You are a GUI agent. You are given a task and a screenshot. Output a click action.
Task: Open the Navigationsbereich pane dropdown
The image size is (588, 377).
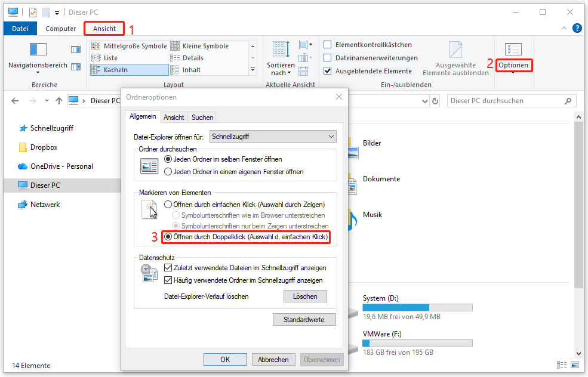pyautogui.click(x=38, y=58)
